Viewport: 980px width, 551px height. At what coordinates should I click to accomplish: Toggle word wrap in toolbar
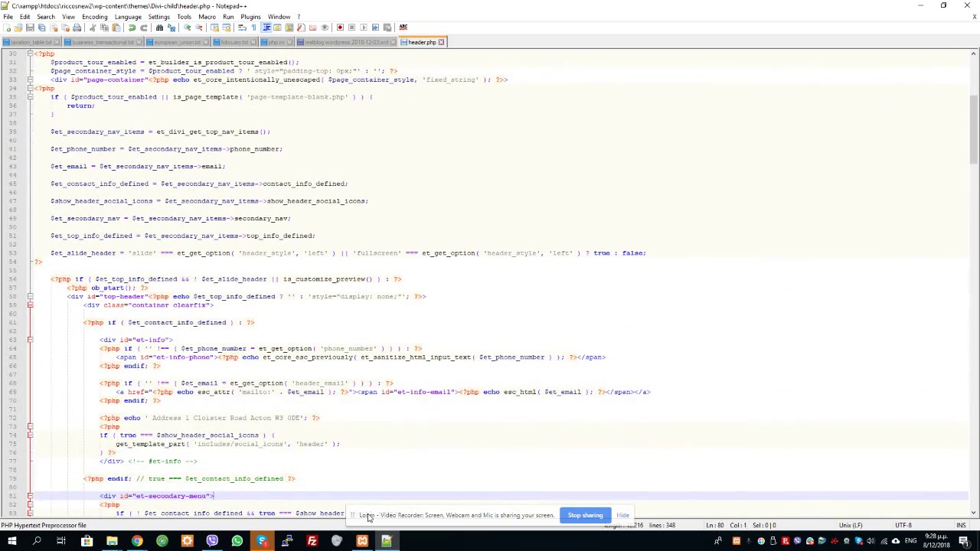pyautogui.click(x=241, y=28)
